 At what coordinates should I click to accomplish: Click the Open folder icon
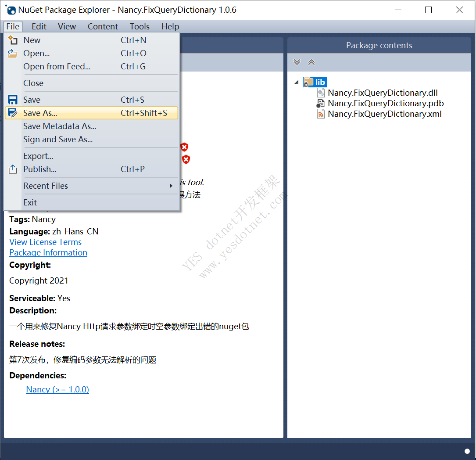(x=12, y=54)
